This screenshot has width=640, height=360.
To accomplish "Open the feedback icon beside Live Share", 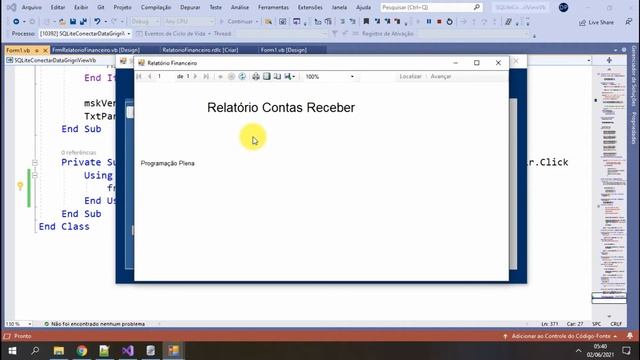I will [x=629, y=22].
